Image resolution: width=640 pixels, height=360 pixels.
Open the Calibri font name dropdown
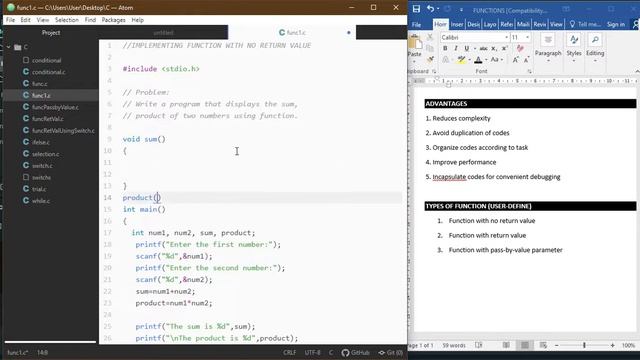(507, 38)
